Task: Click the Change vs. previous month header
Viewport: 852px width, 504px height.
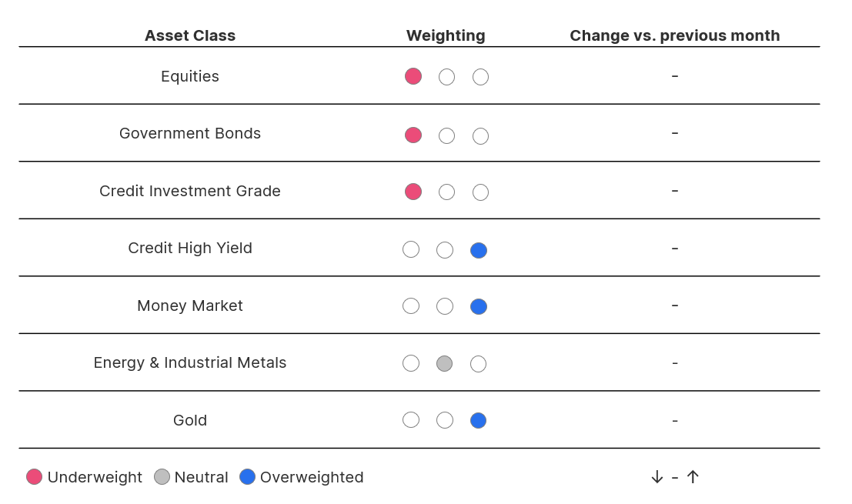Action: click(674, 35)
